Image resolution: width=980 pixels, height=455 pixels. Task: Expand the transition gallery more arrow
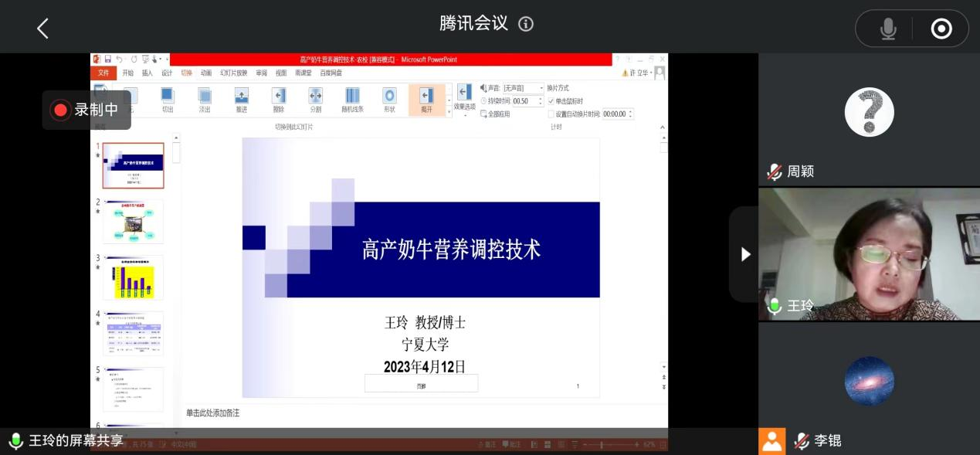coord(449,113)
